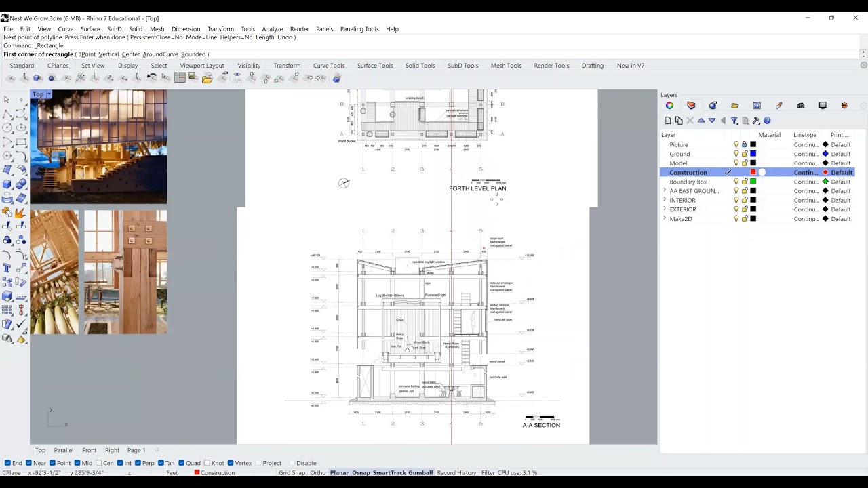Toggle the Near osnap checkbox
868x488 pixels.
point(28,463)
